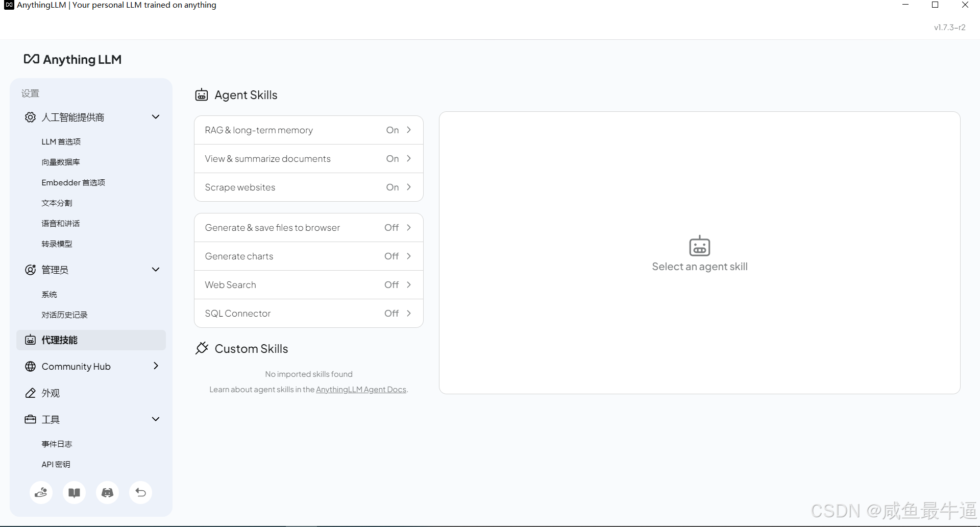Click the Custom Skills plug icon
The width and height of the screenshot is (980, 527).
coord(202,348)
